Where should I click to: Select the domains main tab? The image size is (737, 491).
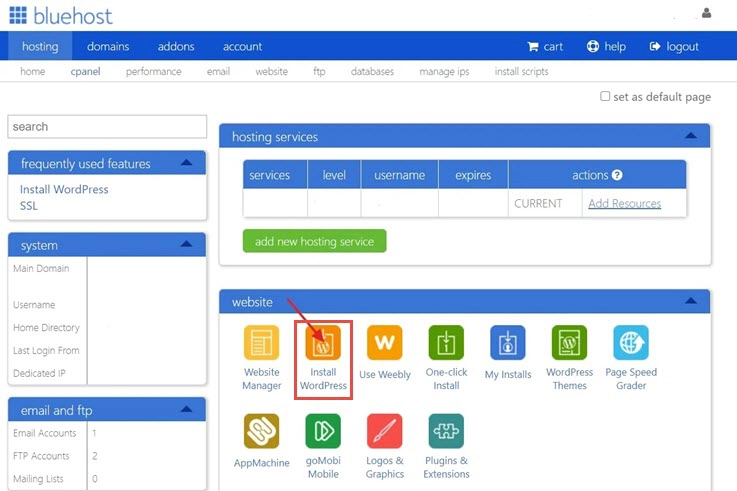click(108, 46)
